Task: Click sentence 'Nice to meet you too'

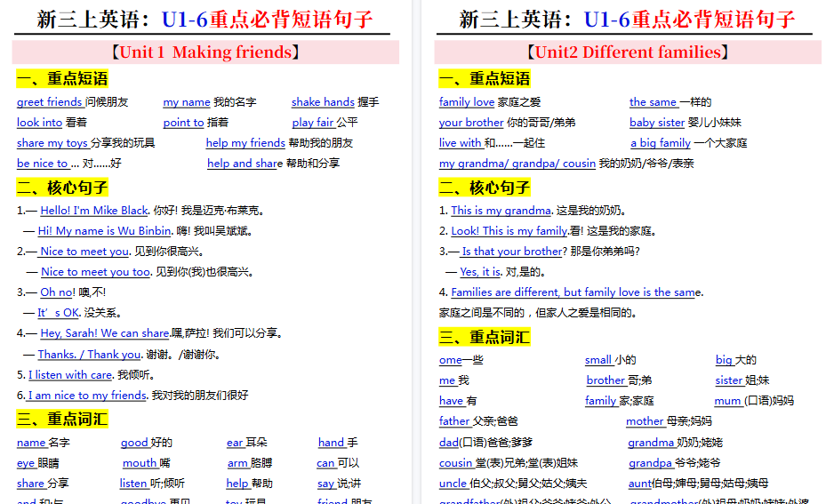Action: tap(95, 272)
